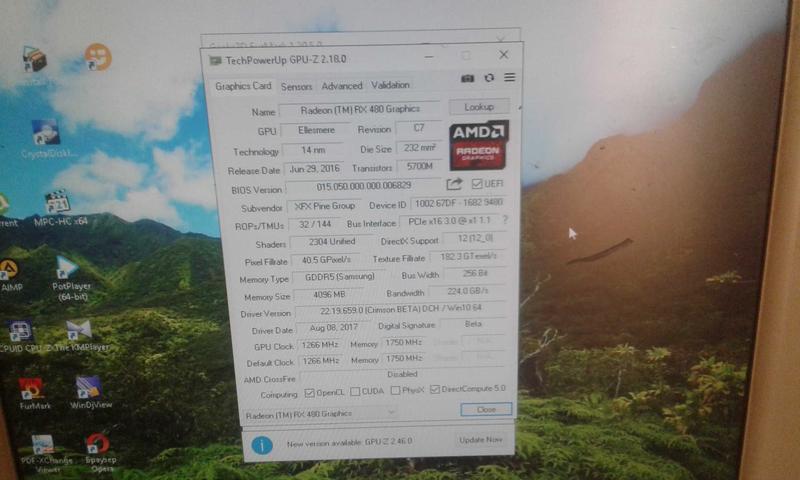Screen dimensions: 800x480
Task: Toggle the UEFI checkbox
Action: (x=476, y=184)
